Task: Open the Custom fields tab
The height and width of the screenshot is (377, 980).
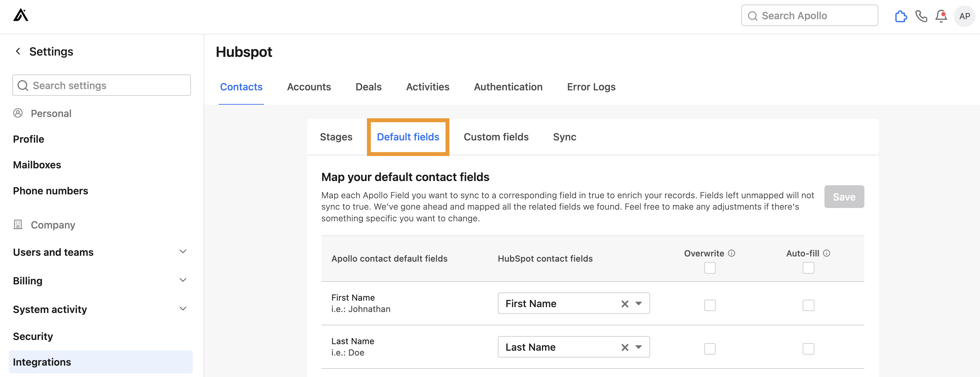Action: pyautogui.click(x=496, y=137)
